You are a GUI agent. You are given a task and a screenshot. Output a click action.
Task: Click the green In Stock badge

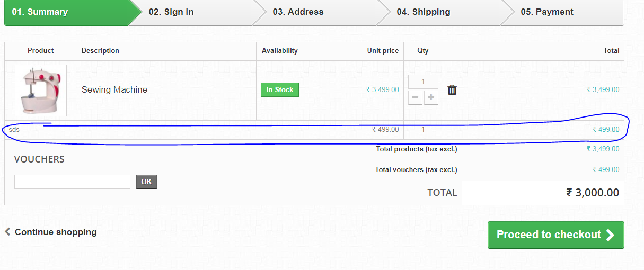(x=280, y=90)
